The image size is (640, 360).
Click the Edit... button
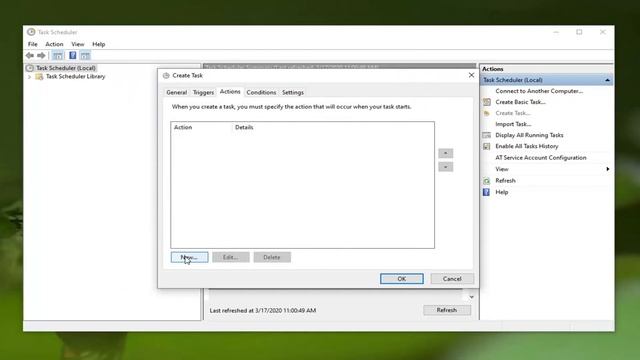click(x=231, y=257)
